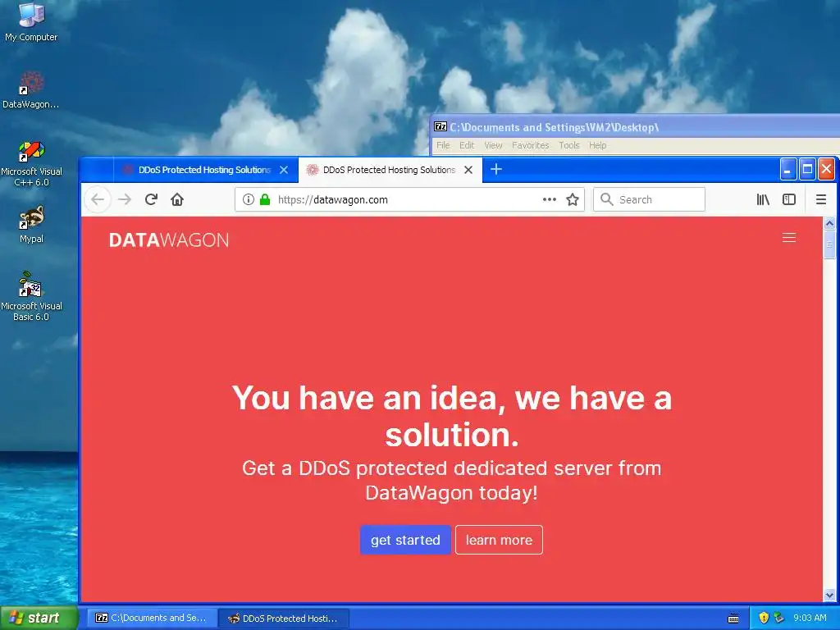Click the DATAWAGON site logo
This screenshot has width=840, height=630.
169,240
